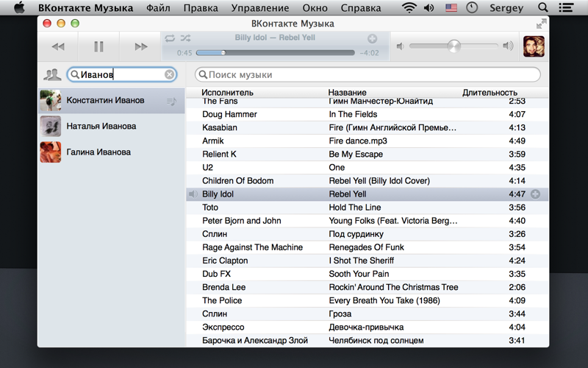This screenshot has width=588, height=368.
Task: Sort by Название column header
Action: click(347, 93)
